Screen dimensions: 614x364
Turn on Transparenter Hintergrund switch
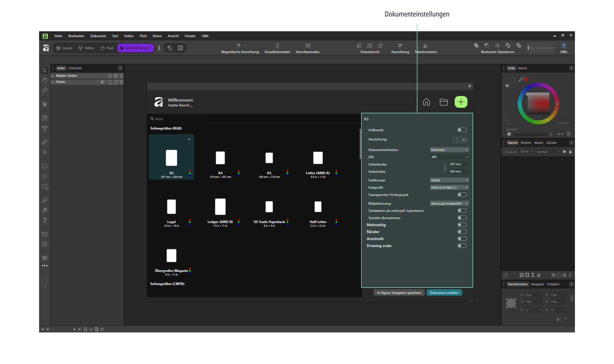pos(462,195)
